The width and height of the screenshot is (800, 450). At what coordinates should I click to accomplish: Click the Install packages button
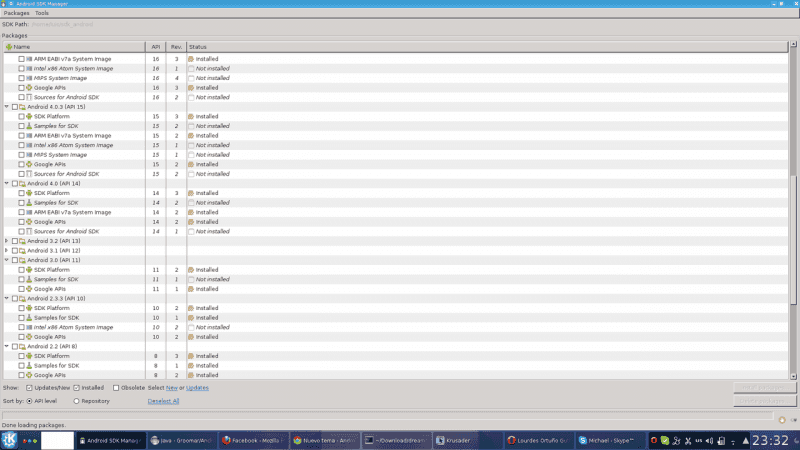pos(765,388)
